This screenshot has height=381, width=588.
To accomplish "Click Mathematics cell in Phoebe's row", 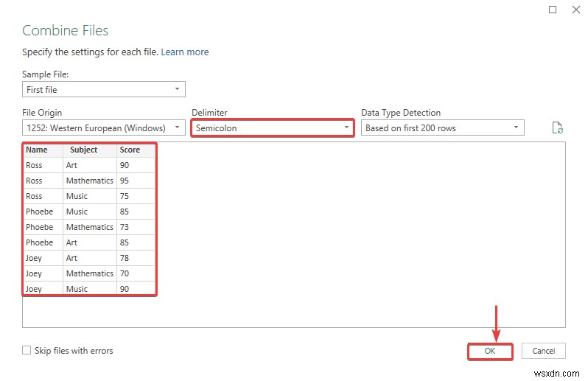I will click(x=90, y=227).
